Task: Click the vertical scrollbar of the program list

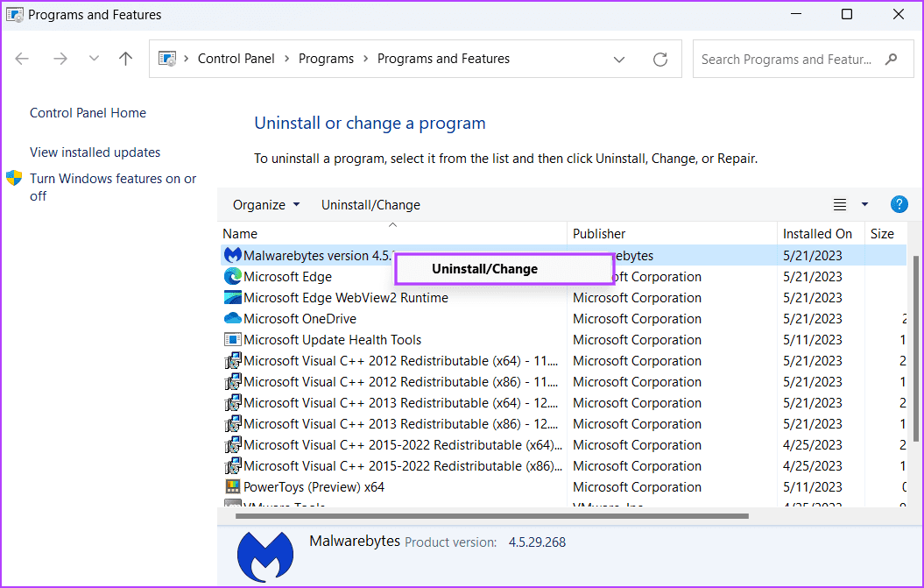Action: pyautogui.click(x=915, y=349)
